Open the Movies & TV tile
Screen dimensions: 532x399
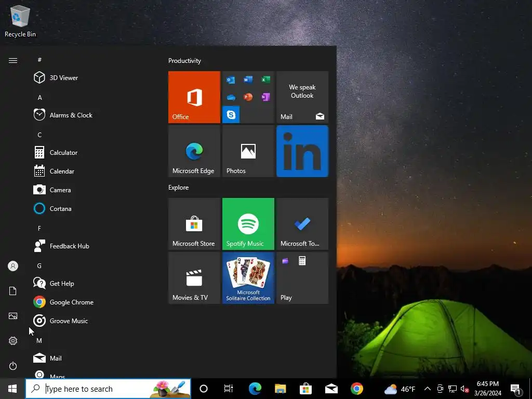(x=194, y=278)
